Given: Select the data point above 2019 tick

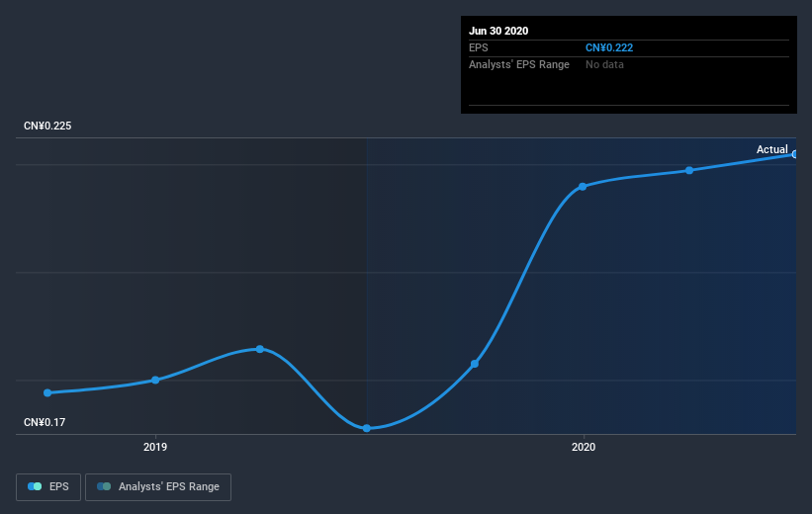Looking at the screenshot, I should 155,380.
